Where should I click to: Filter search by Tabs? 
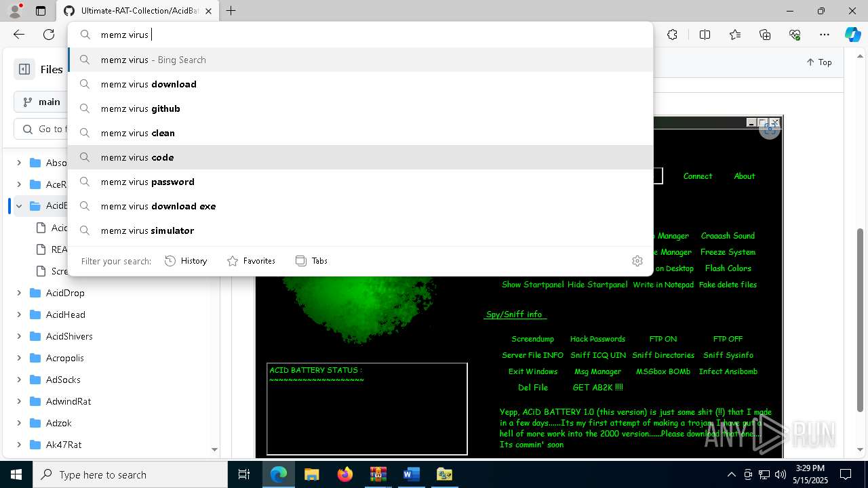click(312, 261)
